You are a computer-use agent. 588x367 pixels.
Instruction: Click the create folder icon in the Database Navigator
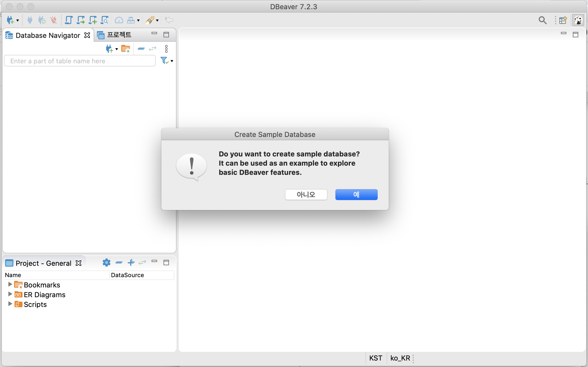pos(125,49)
